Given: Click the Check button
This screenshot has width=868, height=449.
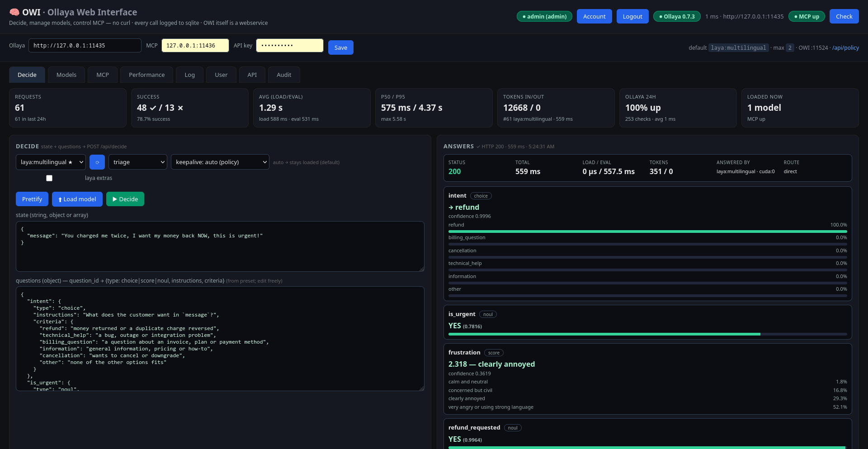Looking at the screenshot, I should 844,16.
